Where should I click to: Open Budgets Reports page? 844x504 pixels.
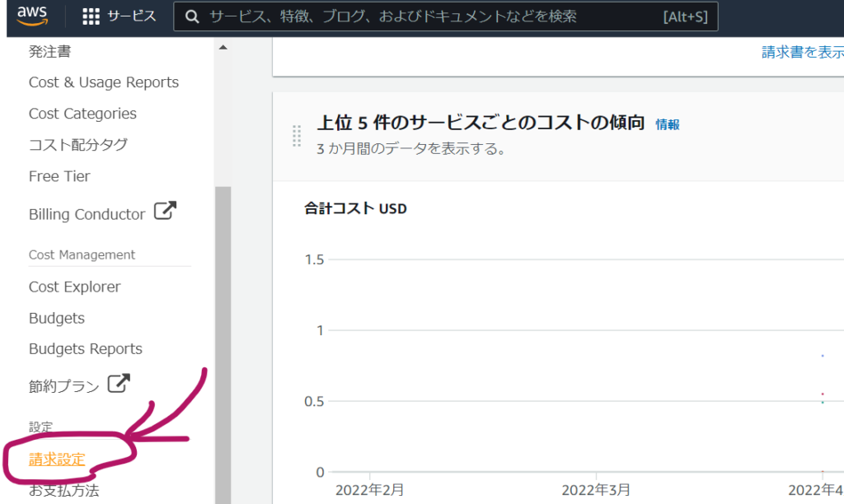click(x=85, y=348)
